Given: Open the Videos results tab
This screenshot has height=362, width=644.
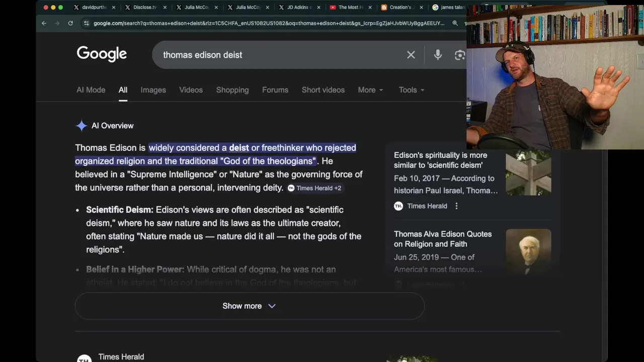Looking at the screenshot, I should coord(191,90).
